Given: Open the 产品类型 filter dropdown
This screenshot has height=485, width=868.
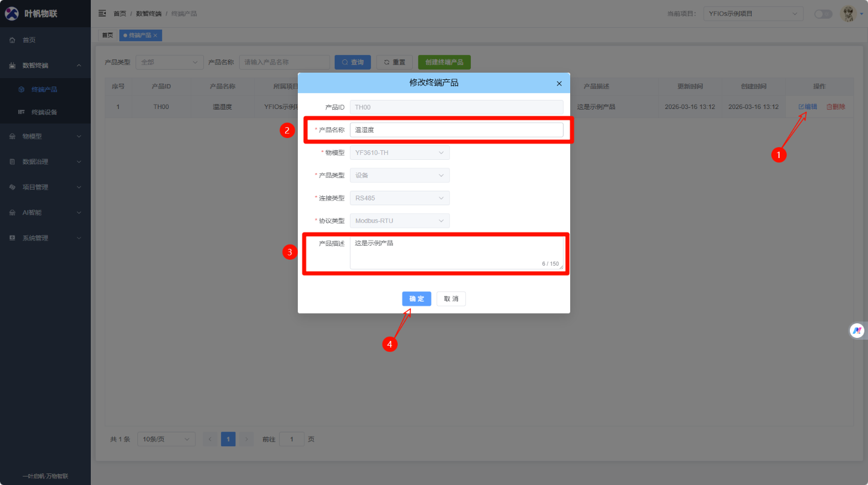Looking at the screenshot, I should coord(169,62).
